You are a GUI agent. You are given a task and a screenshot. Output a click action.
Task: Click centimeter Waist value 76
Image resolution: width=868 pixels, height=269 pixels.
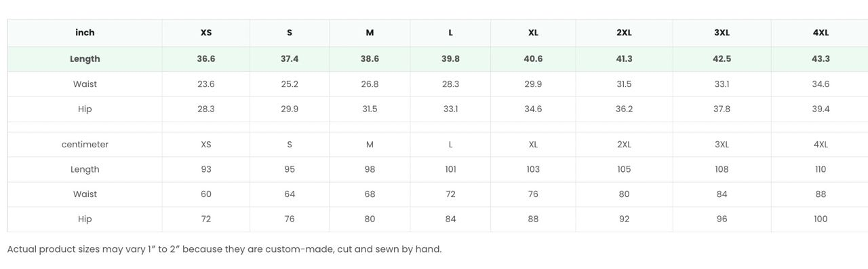(x=533, y=194)
